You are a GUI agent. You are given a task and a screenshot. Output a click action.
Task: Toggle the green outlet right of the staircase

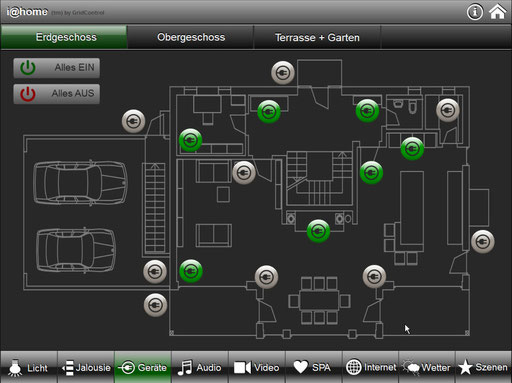[371, 173]
